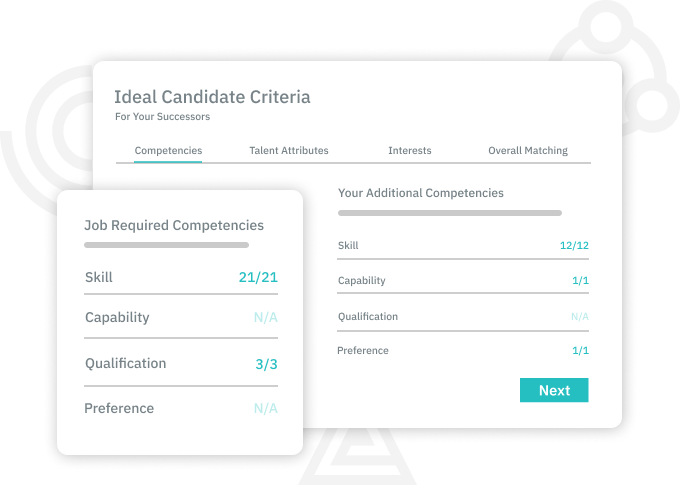Image resolution: width=680 pixels, height=485 pixels.
Task: Select the Capability row in Job Required
Action: [181, 317]
